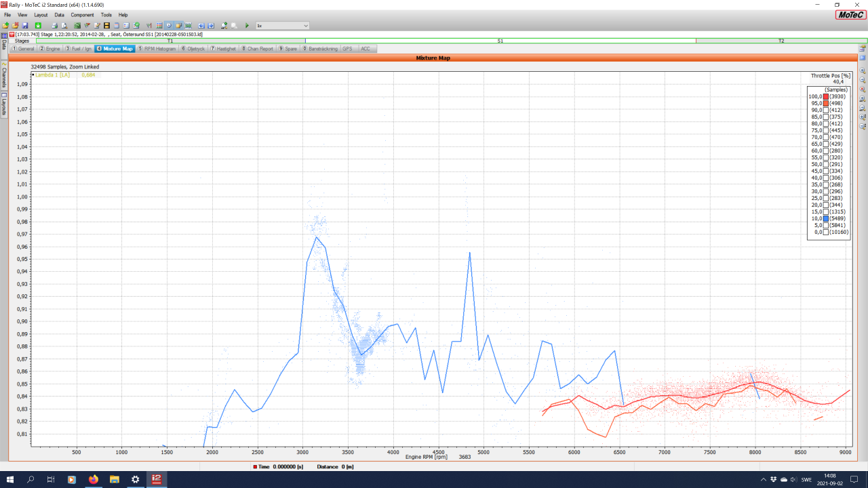Click the MoTeC i2 taskbar icon
Viewport: 868px width, 488px height.
click(x=156, y=479)
